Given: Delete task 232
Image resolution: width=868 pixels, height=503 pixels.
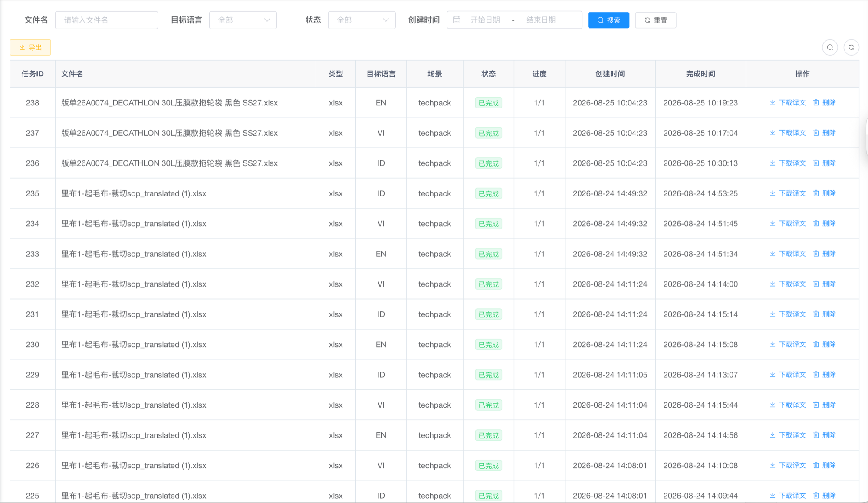Looking at the screenshot, I should pyautogui.click(x=824, y=284).
